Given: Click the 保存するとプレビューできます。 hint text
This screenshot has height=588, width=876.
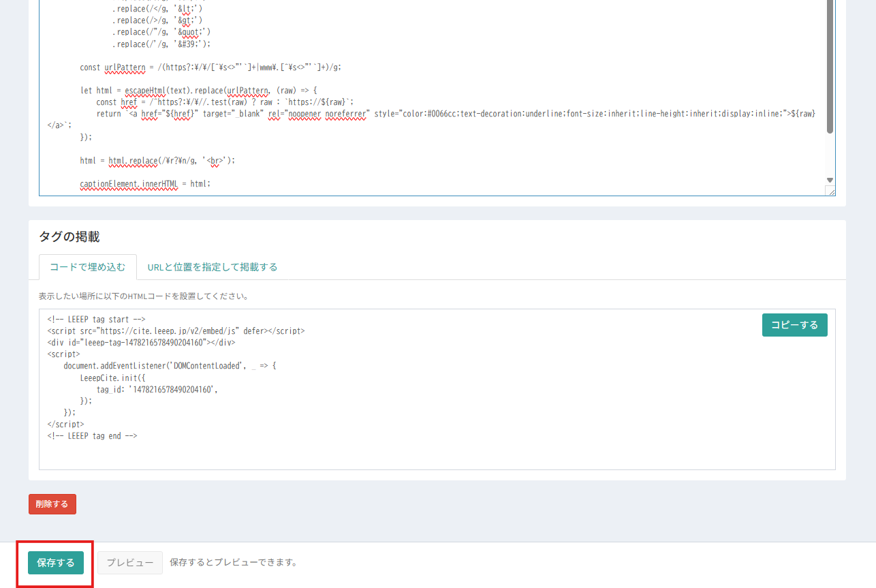Looking at the screenshot, I should [234, 563].
